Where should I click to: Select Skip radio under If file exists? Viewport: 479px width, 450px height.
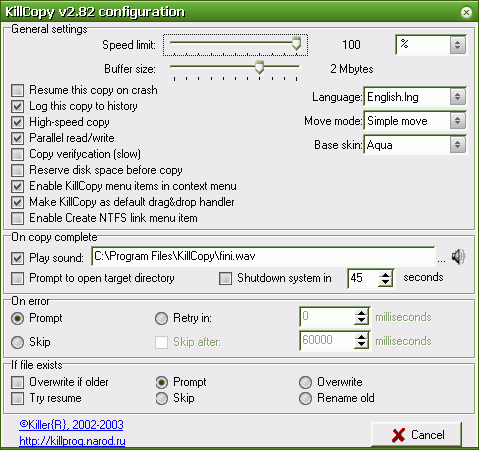161,398
